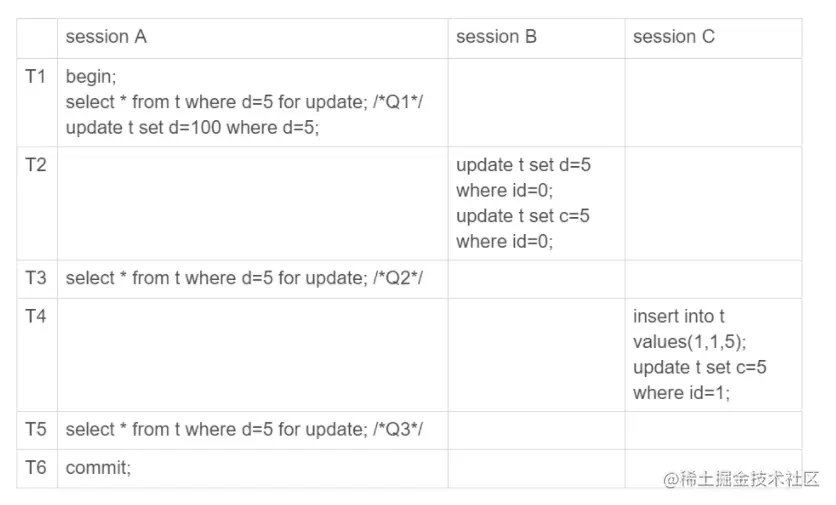Select the T3 row label

click(x=36, y=278)
